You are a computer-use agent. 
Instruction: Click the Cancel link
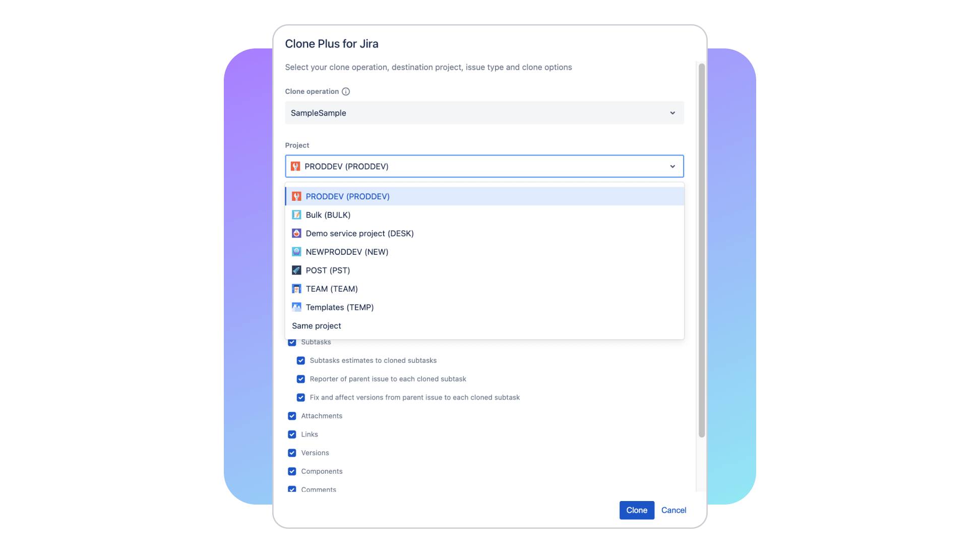[x=673, y=510]
